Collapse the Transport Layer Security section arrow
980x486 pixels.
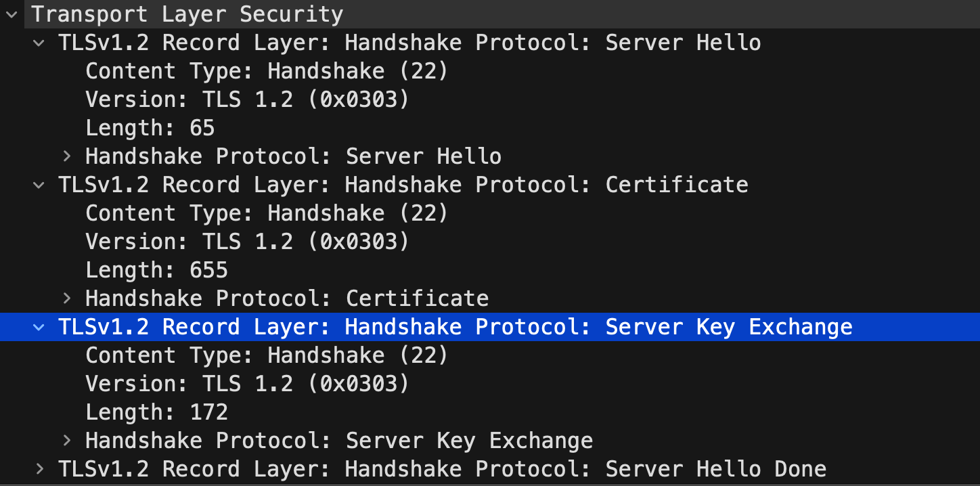pos(12,14)
